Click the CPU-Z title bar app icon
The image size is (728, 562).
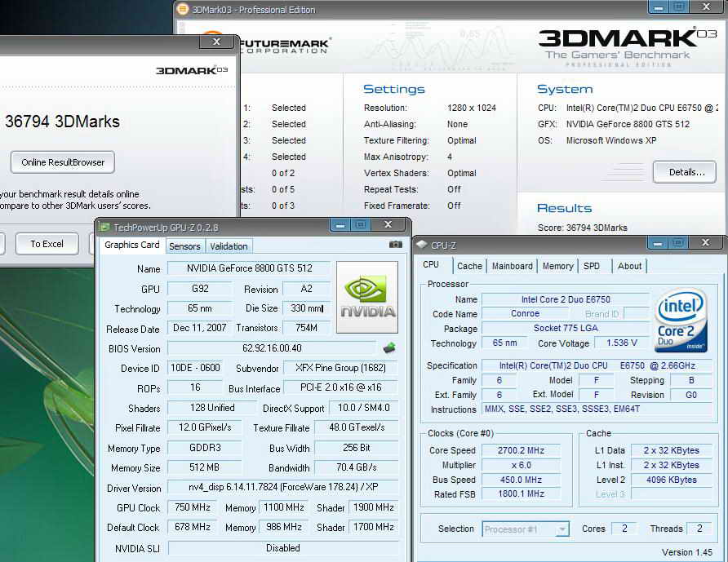tap(422, 245)
